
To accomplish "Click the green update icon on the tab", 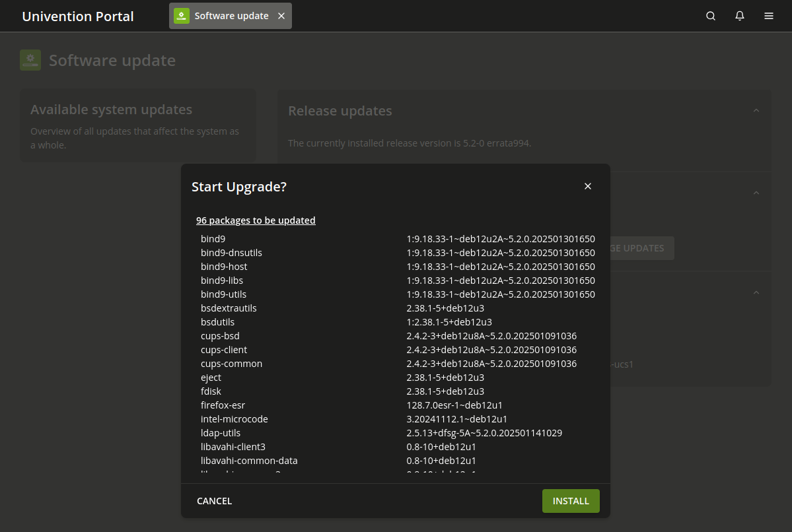I will tap(181, 15).
